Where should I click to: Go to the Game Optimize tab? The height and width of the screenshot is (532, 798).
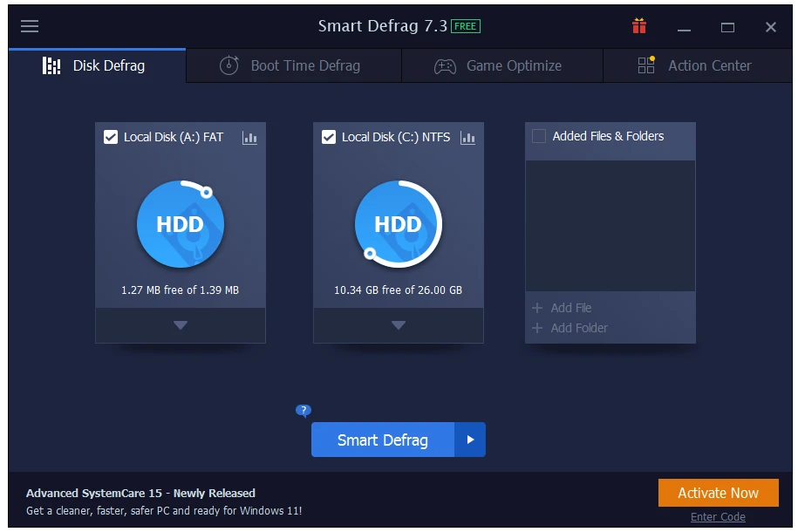502,65
